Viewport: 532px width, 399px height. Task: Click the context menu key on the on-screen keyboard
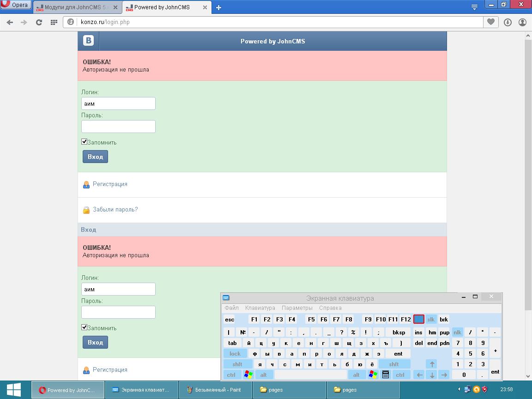386,375
